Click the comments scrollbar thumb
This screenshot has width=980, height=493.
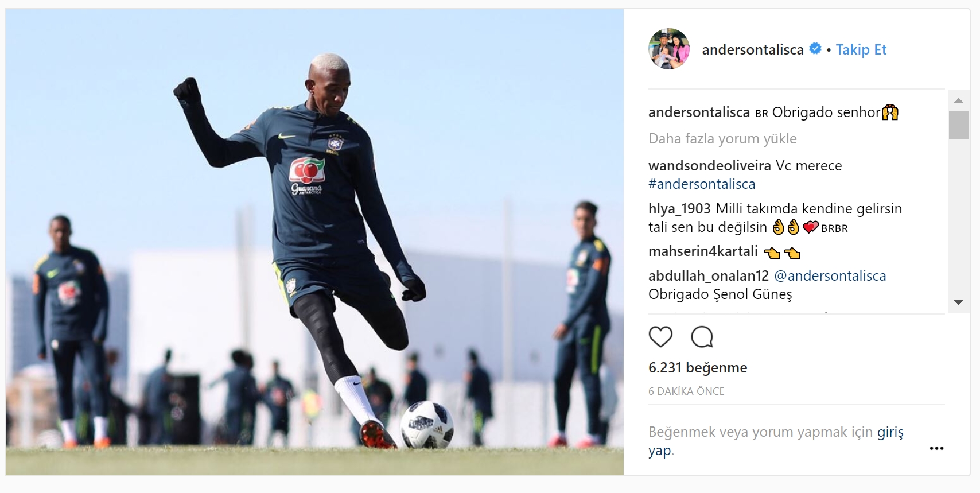958,125
